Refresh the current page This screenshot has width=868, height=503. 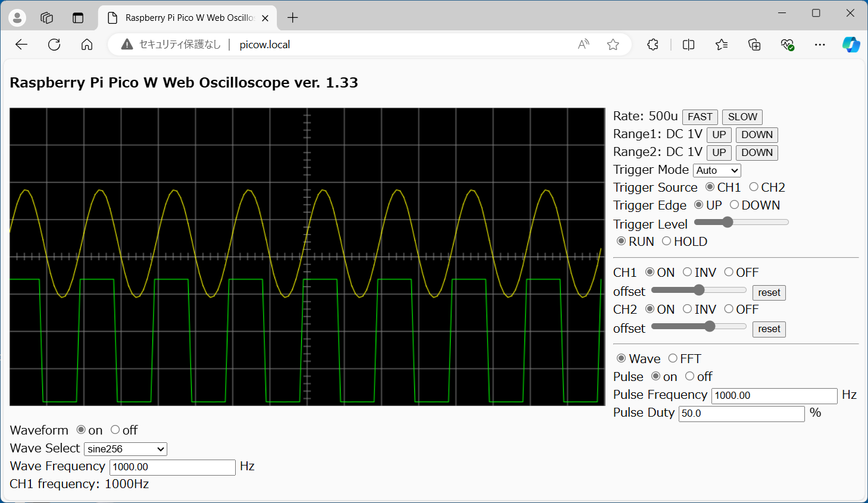pos(54,45)
